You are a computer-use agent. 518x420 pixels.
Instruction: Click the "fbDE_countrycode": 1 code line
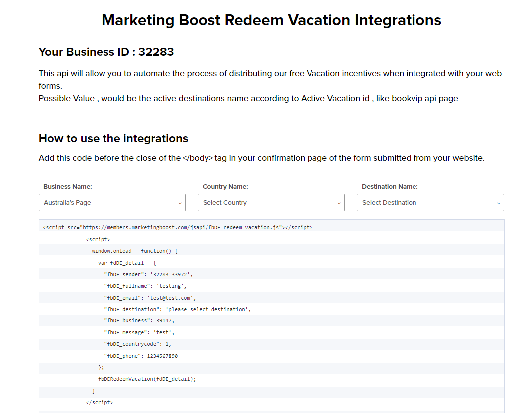137,344
